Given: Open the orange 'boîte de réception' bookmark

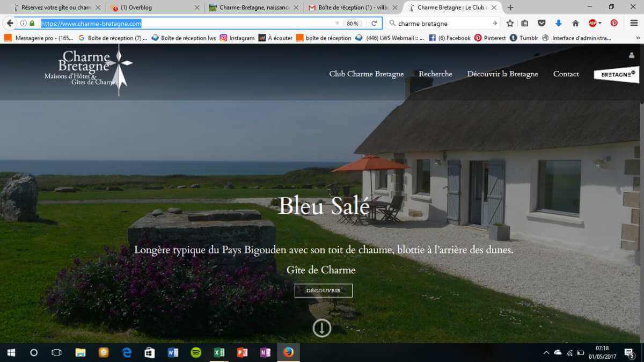Looking at the screenshot, I should tap(324, 38).
